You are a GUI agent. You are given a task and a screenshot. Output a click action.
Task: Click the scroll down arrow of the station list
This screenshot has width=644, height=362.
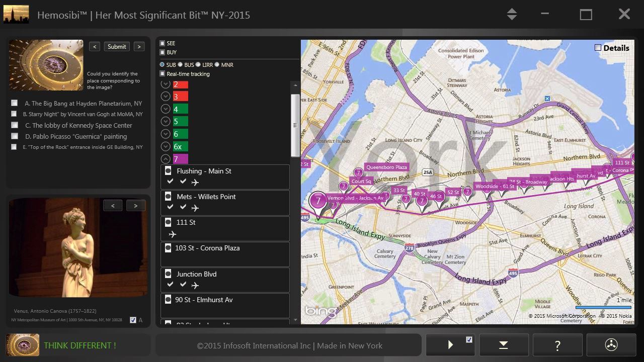(295, 320)
